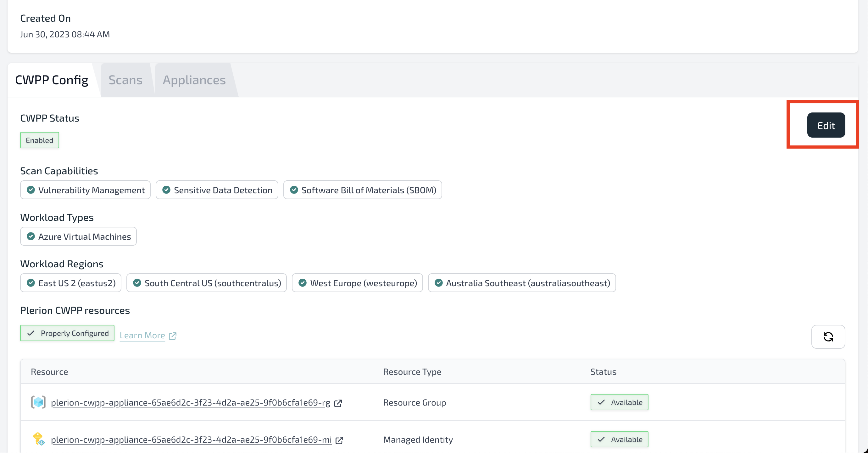The height and width of the screenshot is (453, 868).
Task: Open the managed identity link ending in -mi
Action: (x=191, y=439)
